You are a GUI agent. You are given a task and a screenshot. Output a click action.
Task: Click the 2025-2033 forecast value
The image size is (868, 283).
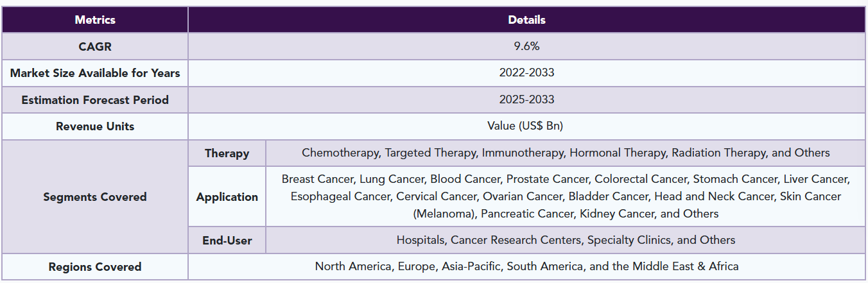pyautogui.click(x=526, y=100)
